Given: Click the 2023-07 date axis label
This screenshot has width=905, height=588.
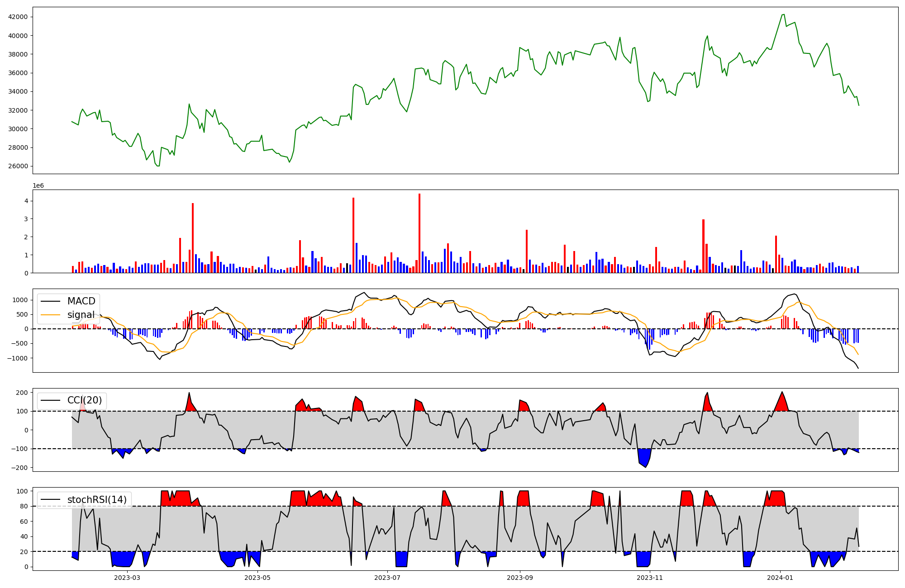Looking at the screenshot, I should tap(388, 578).
